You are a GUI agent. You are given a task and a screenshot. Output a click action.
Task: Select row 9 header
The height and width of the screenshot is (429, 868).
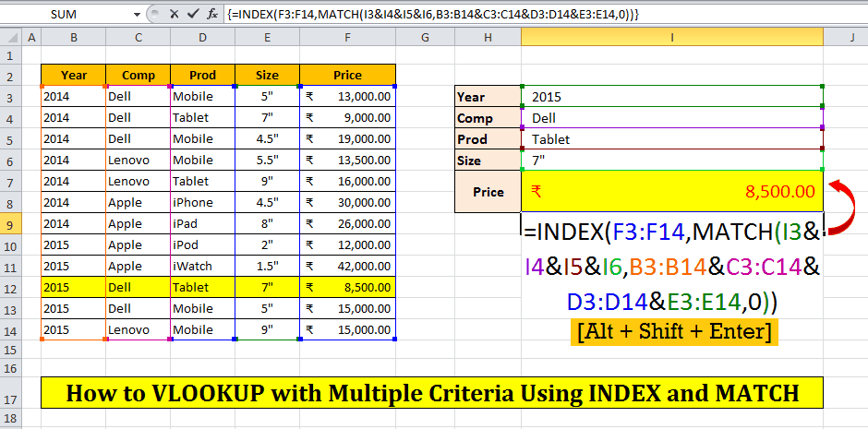[10, 224]
